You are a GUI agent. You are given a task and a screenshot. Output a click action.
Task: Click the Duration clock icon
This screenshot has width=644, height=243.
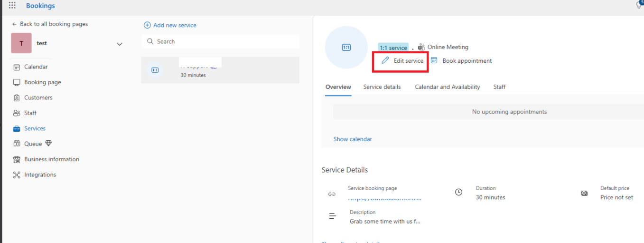pos(458,192)
